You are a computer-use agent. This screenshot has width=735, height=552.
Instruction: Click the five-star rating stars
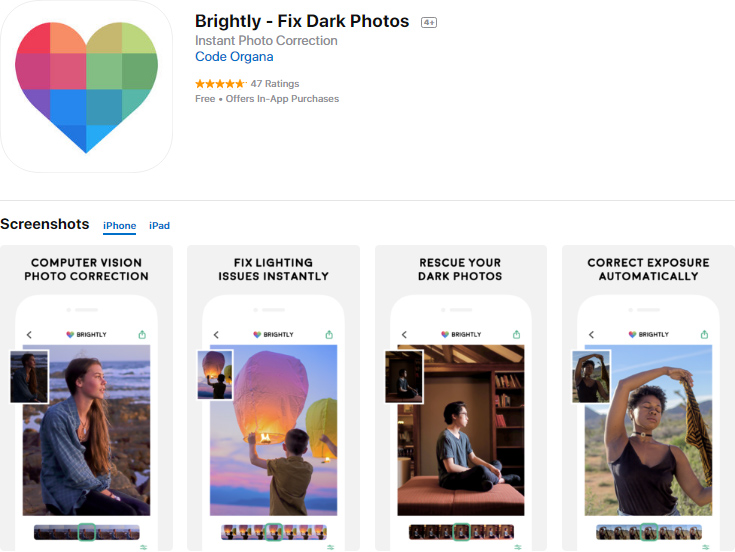(x=220, y=84)
